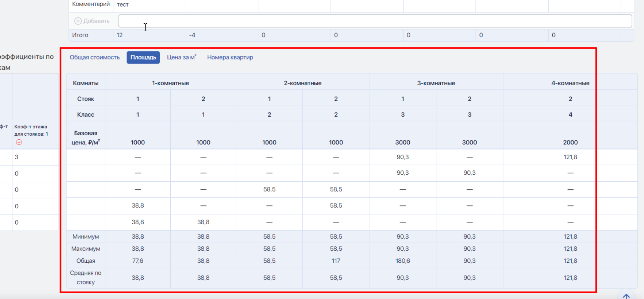Switch to the Общая стоимость tab
This screenshot has width=644, height=299.
[95, 57]
